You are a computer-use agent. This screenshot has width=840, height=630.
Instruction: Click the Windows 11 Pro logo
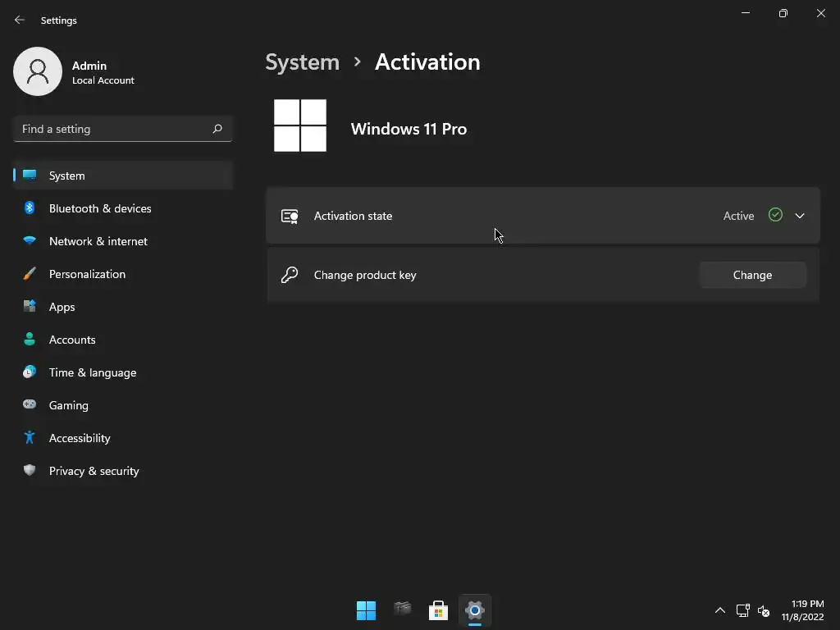(x=300, y=126)
